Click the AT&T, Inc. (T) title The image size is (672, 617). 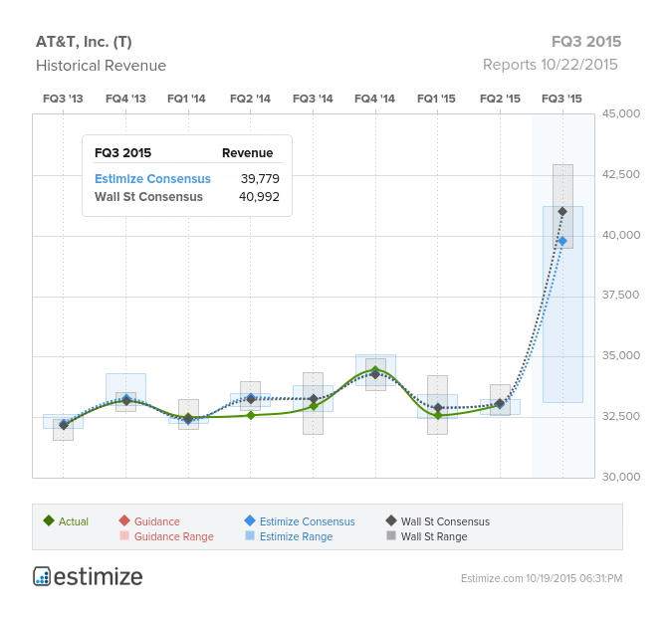coord(84,42)
